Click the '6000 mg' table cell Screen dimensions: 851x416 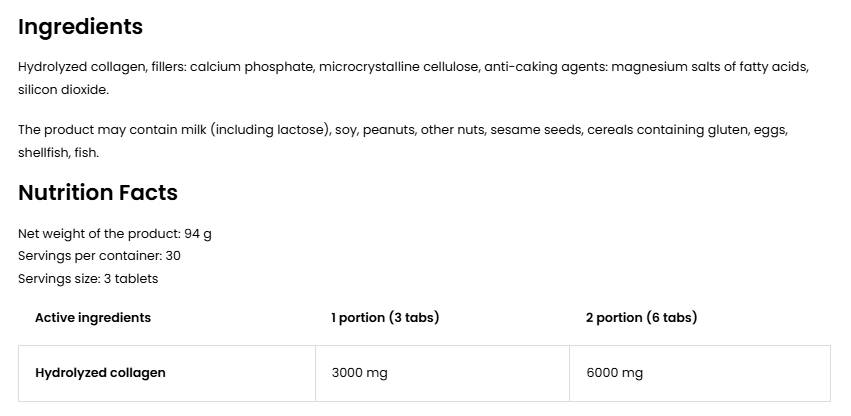point(614,373)
